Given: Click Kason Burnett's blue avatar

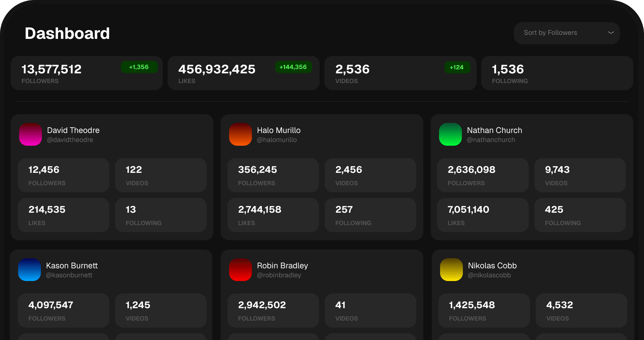Looking at the screenshot, I should pyautogui.click(x=30, y=270).
